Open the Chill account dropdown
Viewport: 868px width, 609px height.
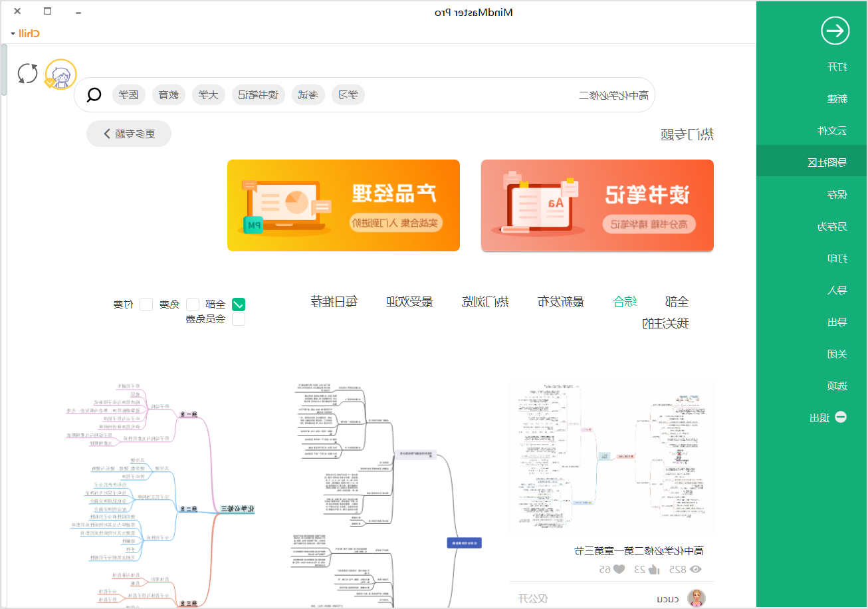tap(25, 33)
